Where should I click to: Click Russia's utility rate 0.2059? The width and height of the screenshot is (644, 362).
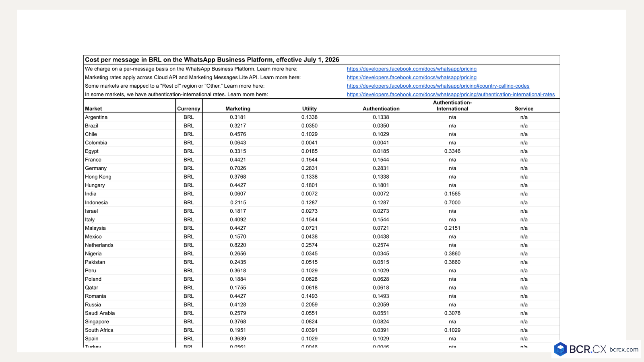(x=310, y=304)
